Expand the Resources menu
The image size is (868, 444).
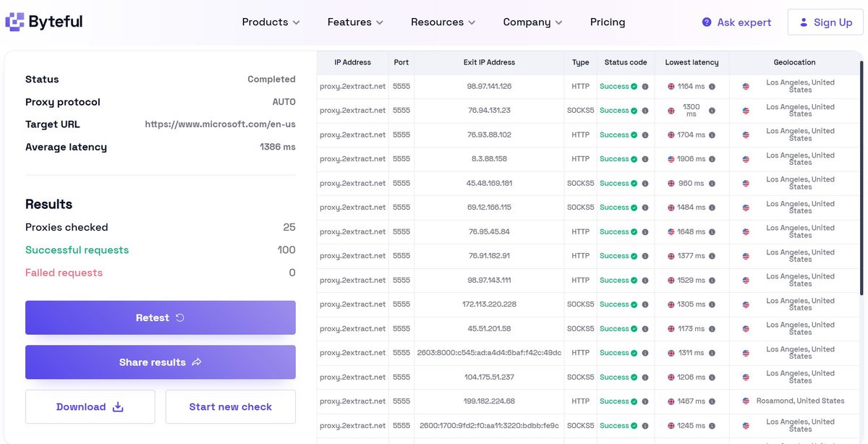coord(443,22)
